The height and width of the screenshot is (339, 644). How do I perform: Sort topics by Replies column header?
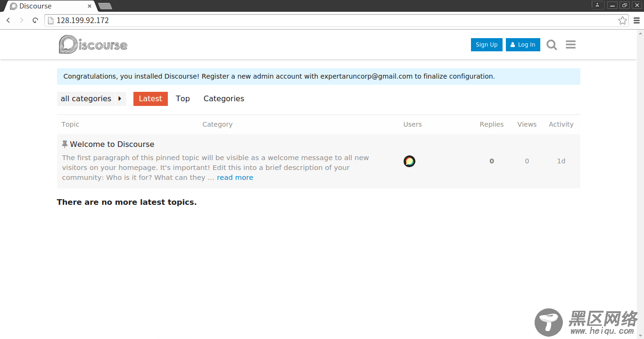point(491,124)
